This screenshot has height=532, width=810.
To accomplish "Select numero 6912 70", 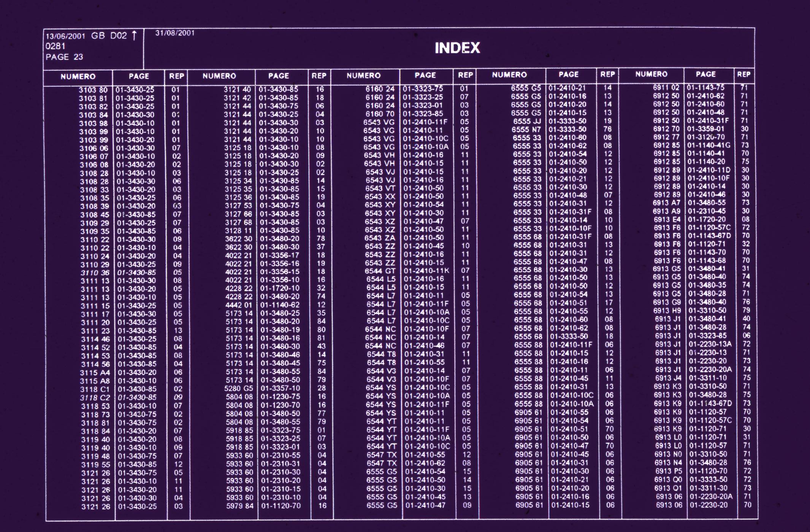I will coord(667,129).
